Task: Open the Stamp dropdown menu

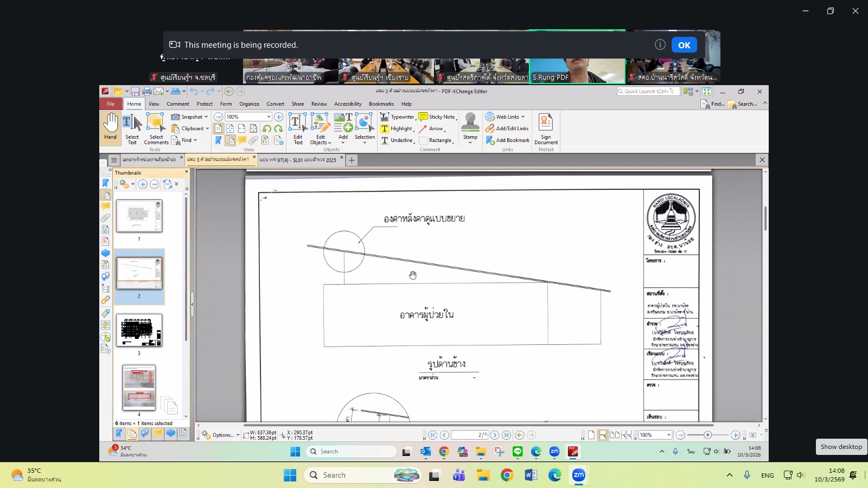Action: [470, 143]
